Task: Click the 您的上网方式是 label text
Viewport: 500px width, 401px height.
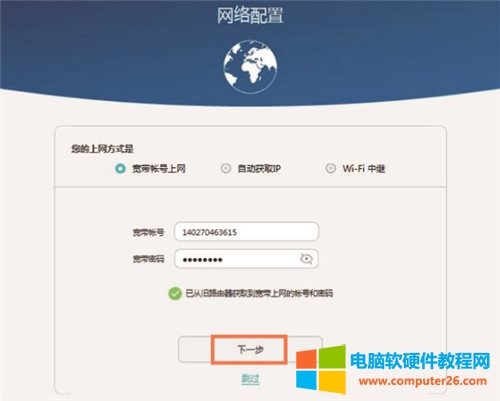Action: [102, 149]
